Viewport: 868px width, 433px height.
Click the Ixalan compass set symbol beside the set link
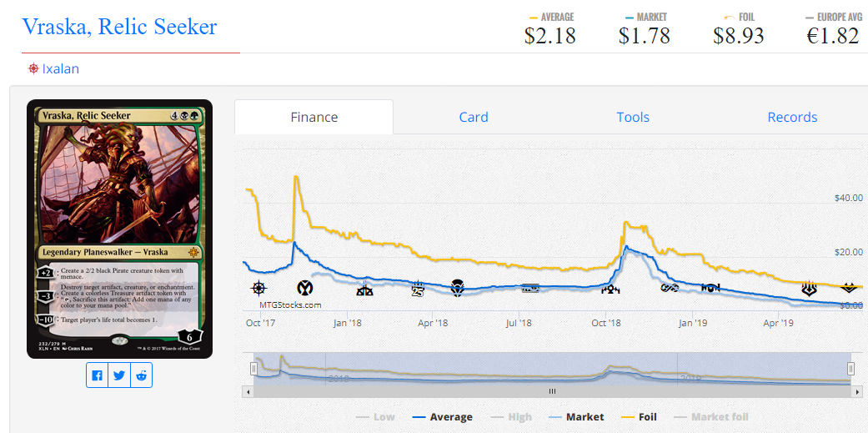pos(33,68)
